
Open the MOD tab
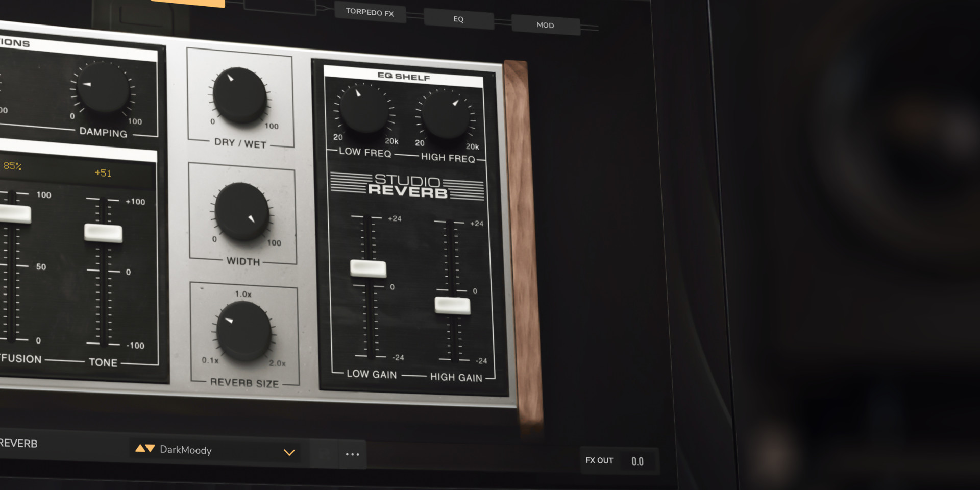[546, 25]
